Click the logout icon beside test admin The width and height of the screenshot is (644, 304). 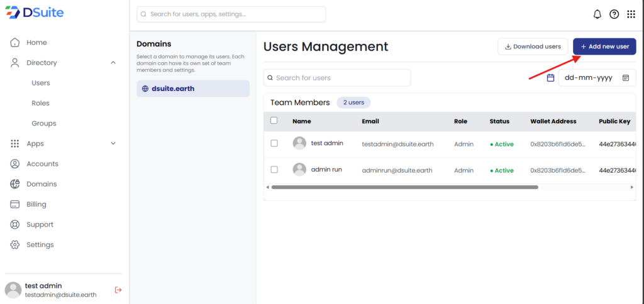click(x=118, y=290)
